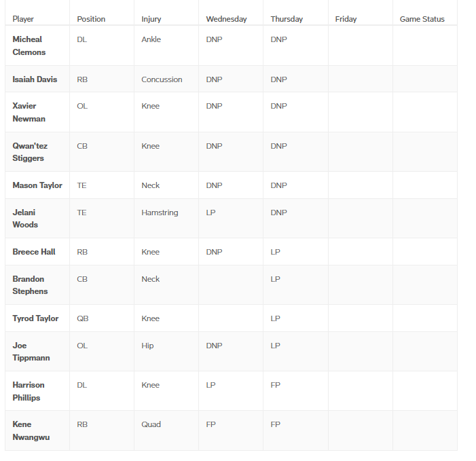
Task: Click Jelani Woods player name
Action: [x=25, y=219]
